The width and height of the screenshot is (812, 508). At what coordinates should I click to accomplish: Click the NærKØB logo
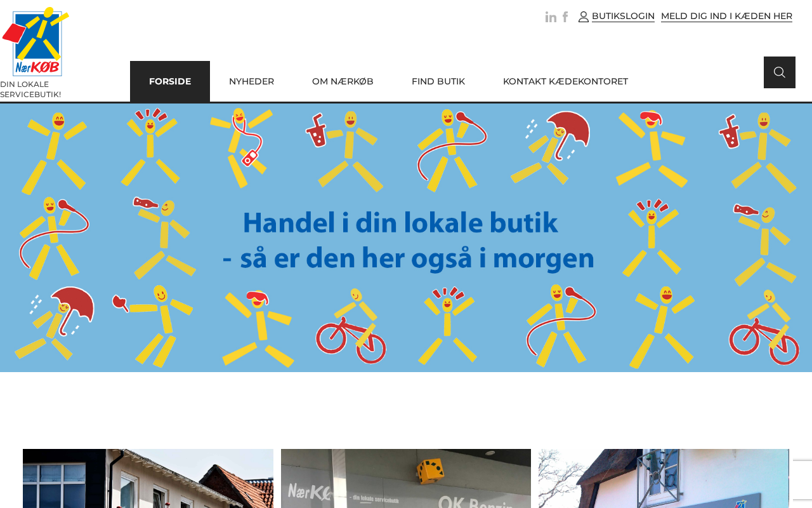point(36,41)
